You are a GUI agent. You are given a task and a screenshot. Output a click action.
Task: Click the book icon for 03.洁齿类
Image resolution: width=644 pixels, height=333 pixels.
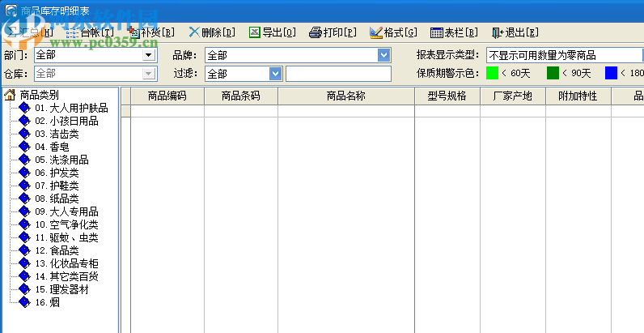click(24, 134)
